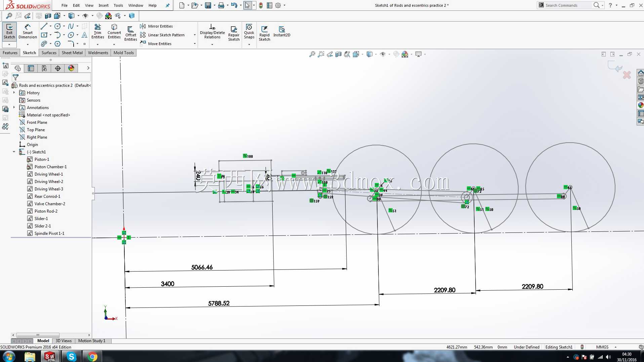Click in Search Commands field
Viewport: 644px width, 362px height.
[568, 5]
